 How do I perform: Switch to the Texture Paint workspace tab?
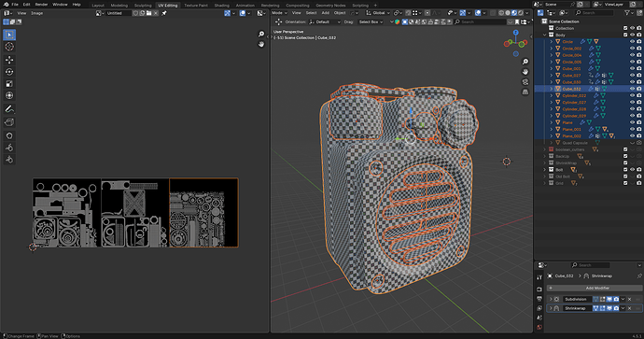pos(196,6)
